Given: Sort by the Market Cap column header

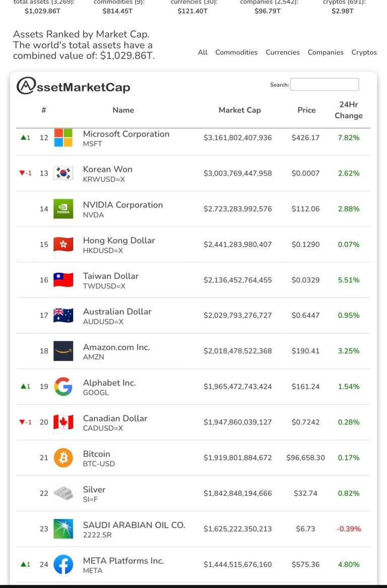Looking at the screenshot, I should coord(240,110).
